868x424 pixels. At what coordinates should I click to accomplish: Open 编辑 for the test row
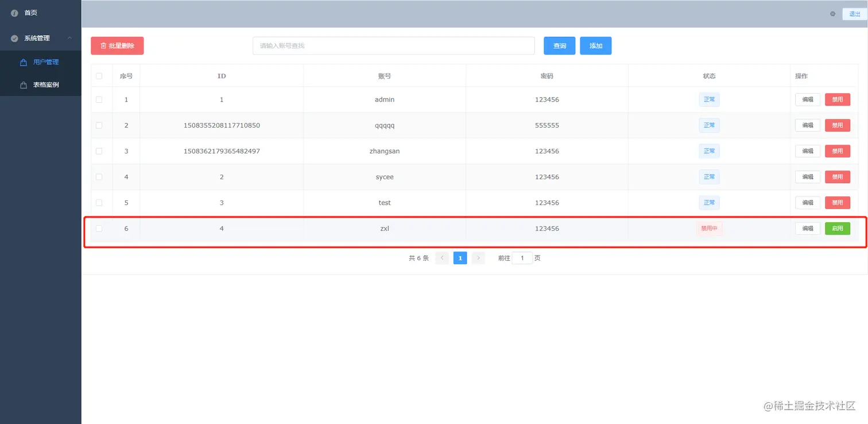pyautogui.click(x=808, y=203)
